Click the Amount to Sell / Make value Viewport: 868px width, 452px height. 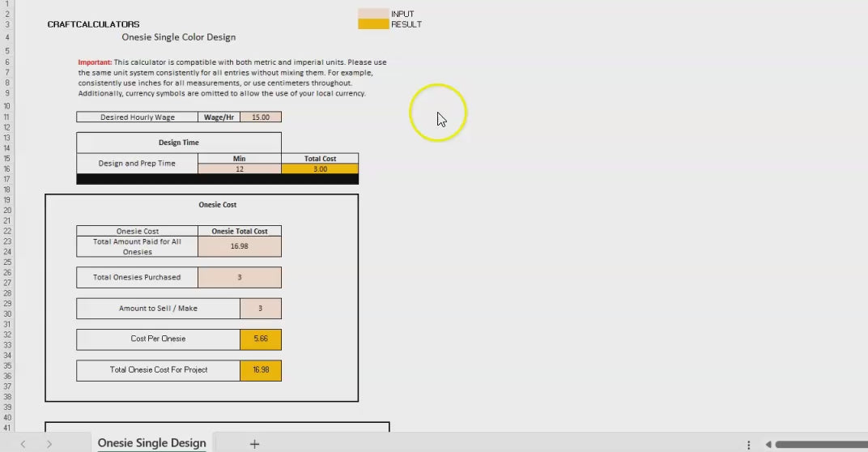[x=261, y=308]
